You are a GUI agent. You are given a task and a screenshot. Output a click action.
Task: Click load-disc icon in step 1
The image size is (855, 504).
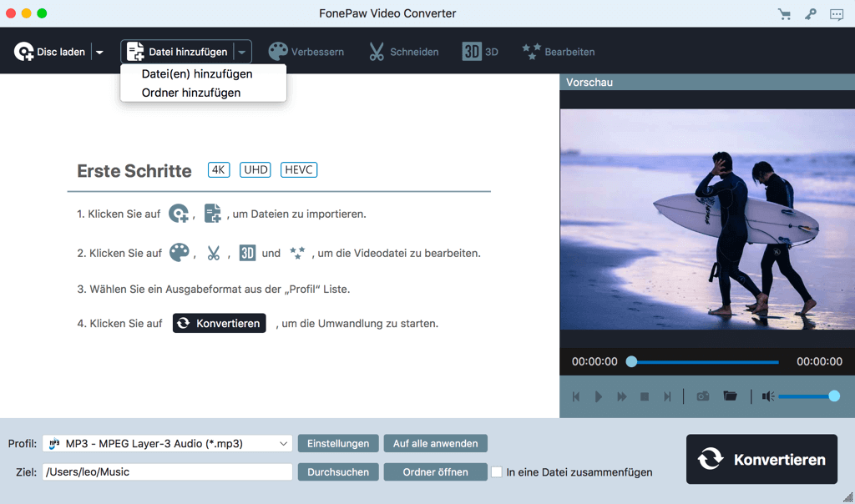179,214
